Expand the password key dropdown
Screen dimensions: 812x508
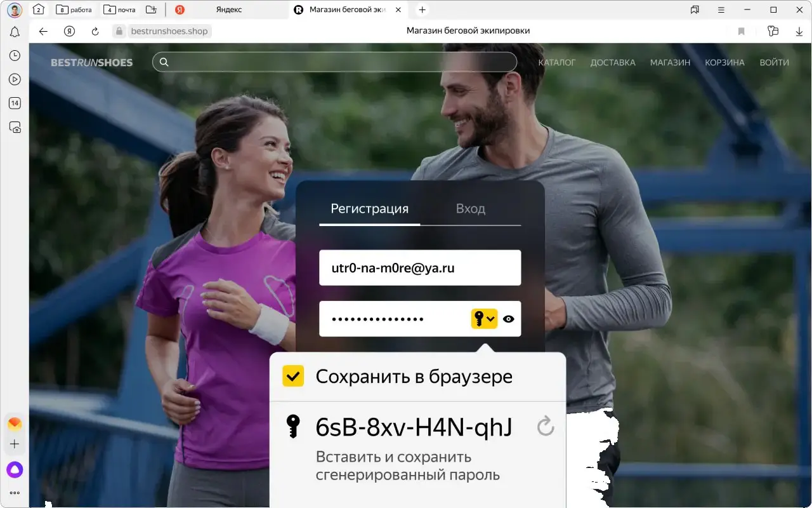tap(484, 319)
